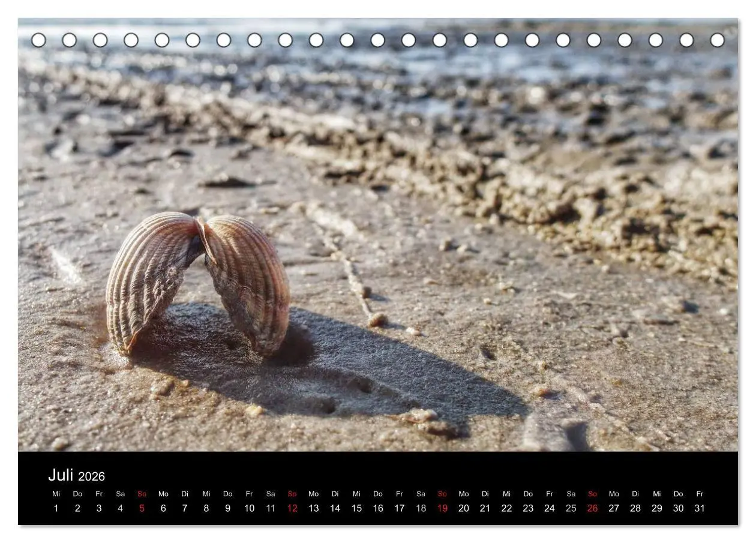This screenshot has height=543, width=756.
Task: Select day 28 in the calendar strip
Action: 635,508
